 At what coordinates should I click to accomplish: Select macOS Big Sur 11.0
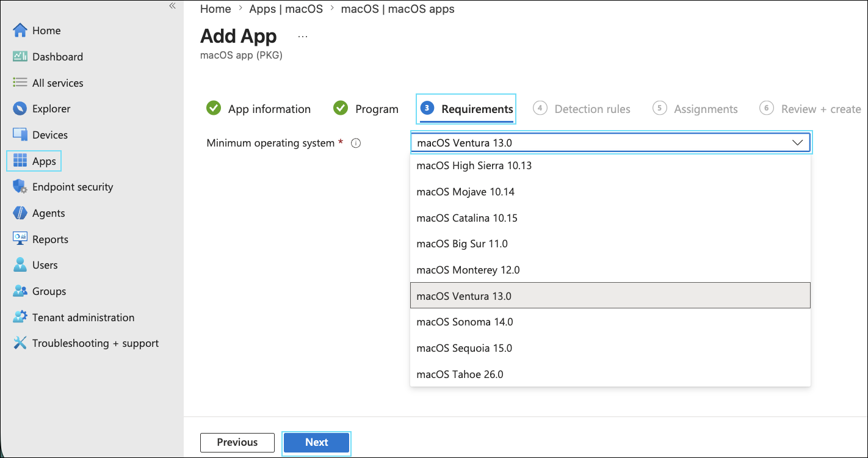610,244
